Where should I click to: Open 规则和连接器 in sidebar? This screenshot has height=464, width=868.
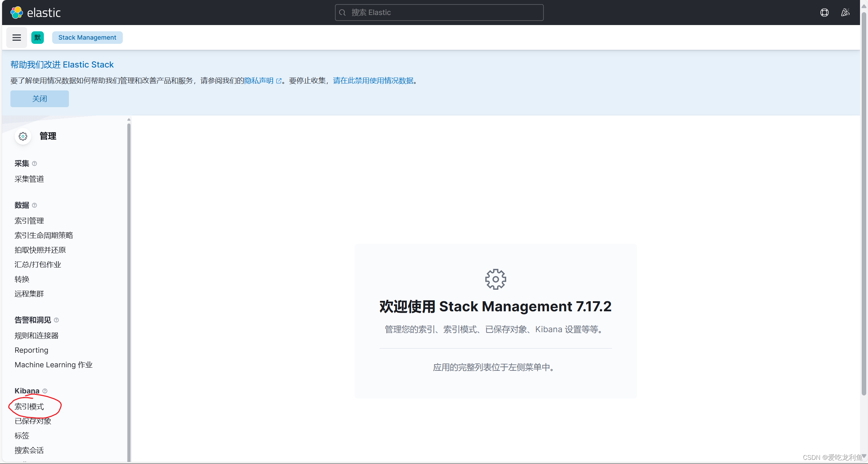[37, 336]
